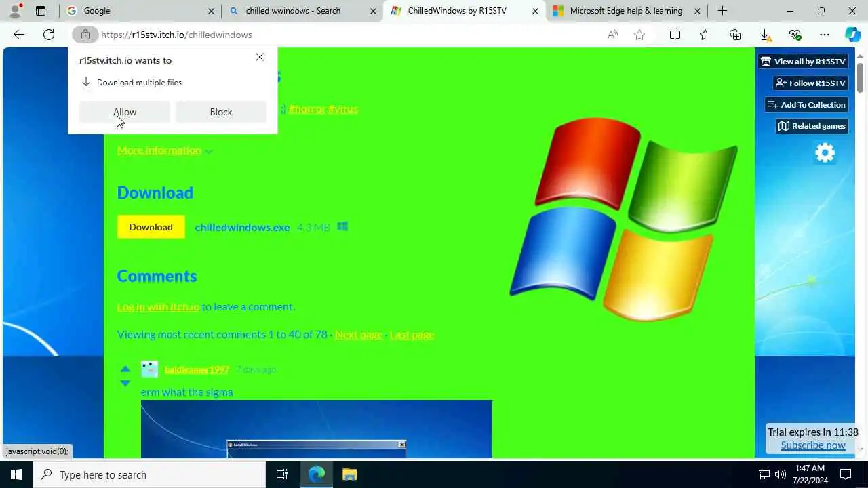Close the Google tab
868x488 pixels.
pos(211,11)
